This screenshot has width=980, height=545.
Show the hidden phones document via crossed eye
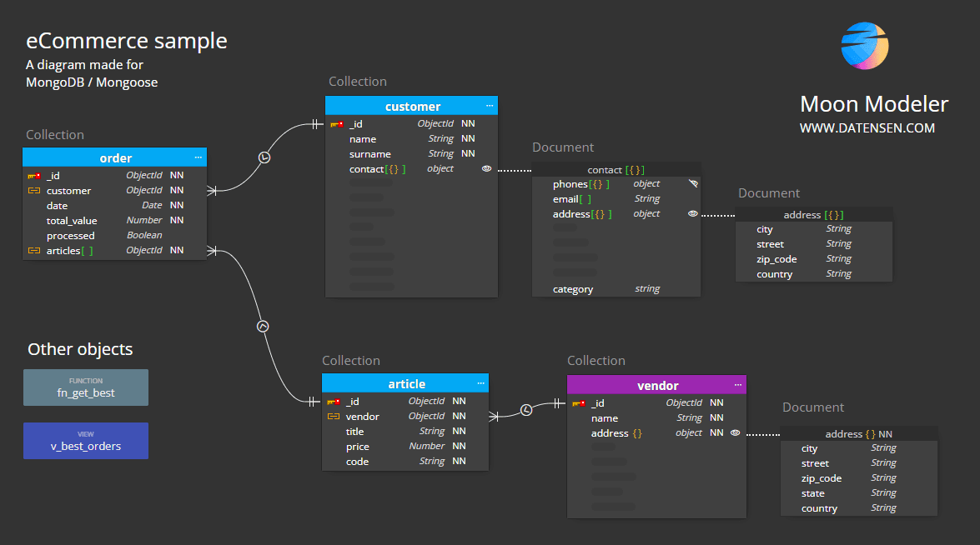click(x=692, y=184)
